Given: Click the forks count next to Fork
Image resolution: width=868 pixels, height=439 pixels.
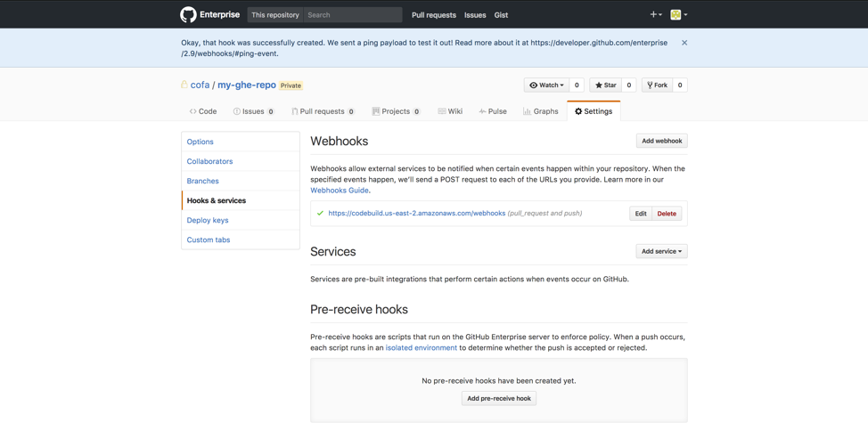Looking at the screenshot, I should click(680, 85).
